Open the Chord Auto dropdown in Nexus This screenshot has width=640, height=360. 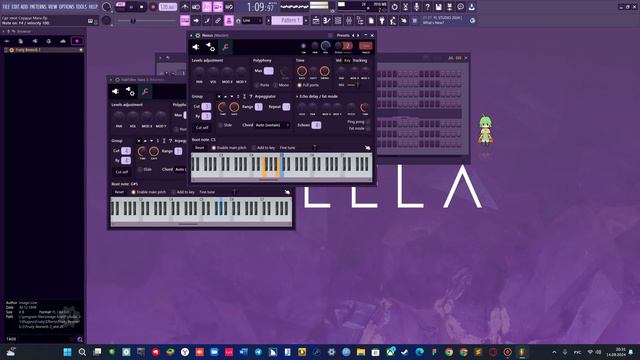[272, 125]
